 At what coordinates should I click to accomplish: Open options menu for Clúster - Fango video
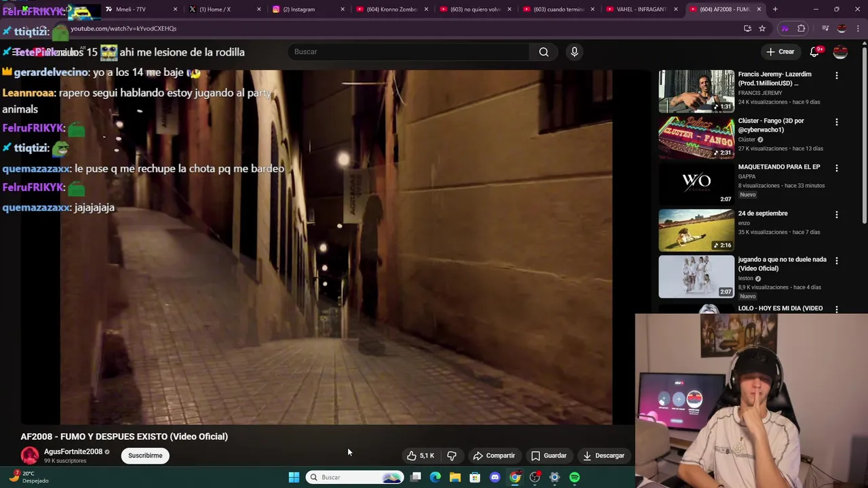837,122
